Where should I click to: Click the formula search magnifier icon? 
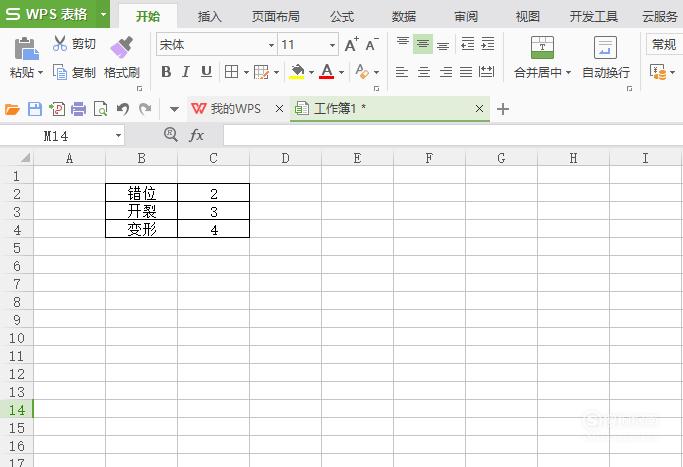pyautogui.click(x=171, y=135)
